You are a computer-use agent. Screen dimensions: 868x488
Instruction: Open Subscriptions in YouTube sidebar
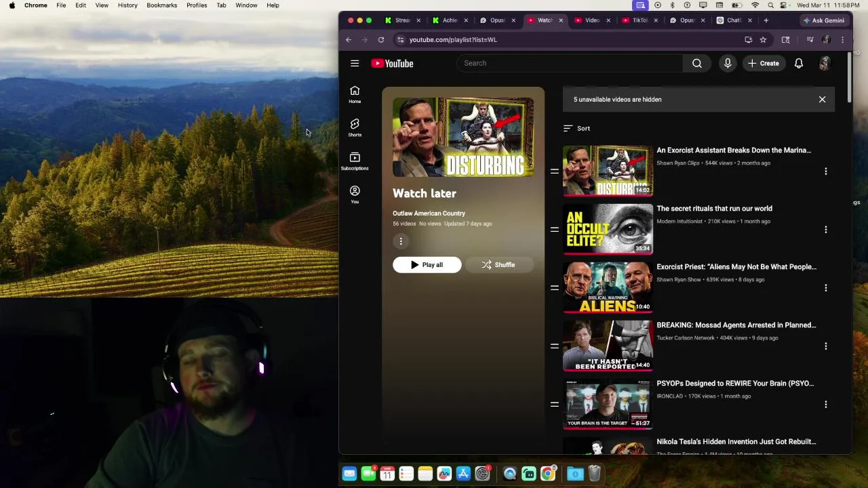355,161
